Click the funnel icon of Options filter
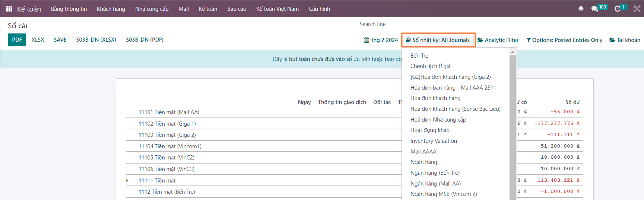The width and height of the screenshot is (644, 200). point(529,40)
